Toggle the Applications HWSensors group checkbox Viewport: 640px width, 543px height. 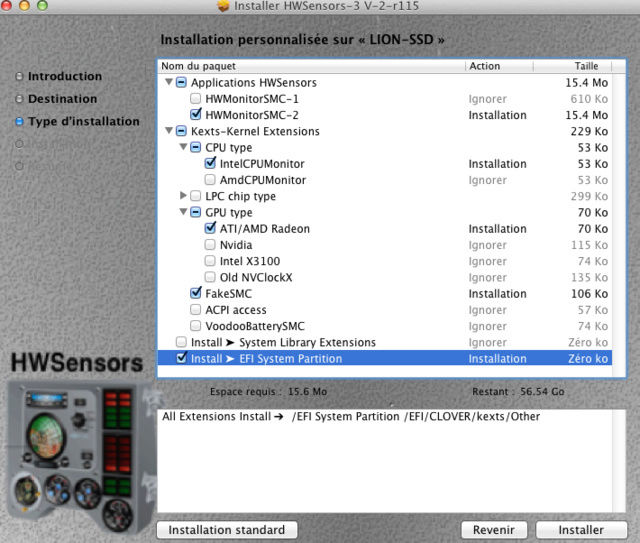pyautogui.click(x=181, y=82)
